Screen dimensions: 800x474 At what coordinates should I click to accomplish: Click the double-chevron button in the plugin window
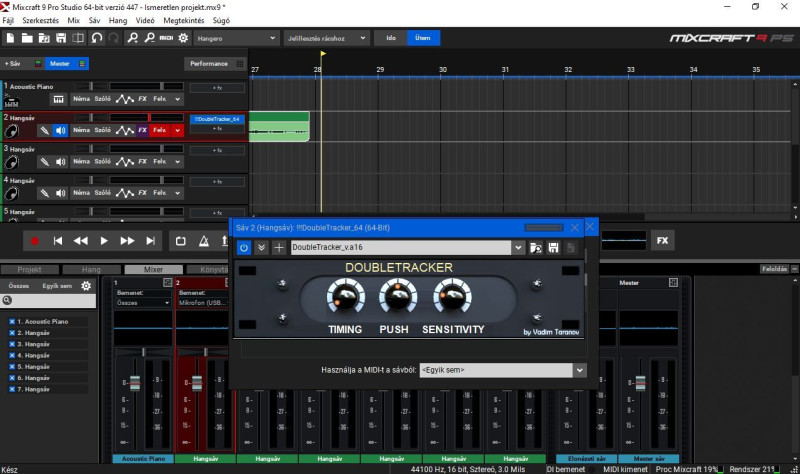(261, 247)
